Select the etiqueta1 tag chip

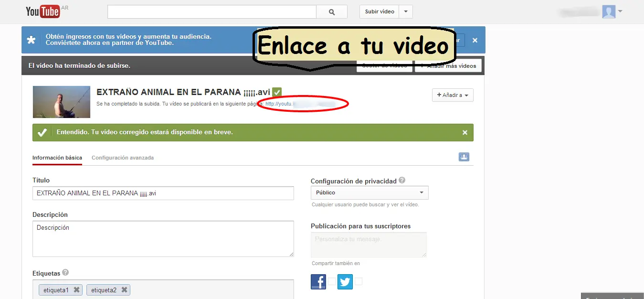[x=61, y=290]
